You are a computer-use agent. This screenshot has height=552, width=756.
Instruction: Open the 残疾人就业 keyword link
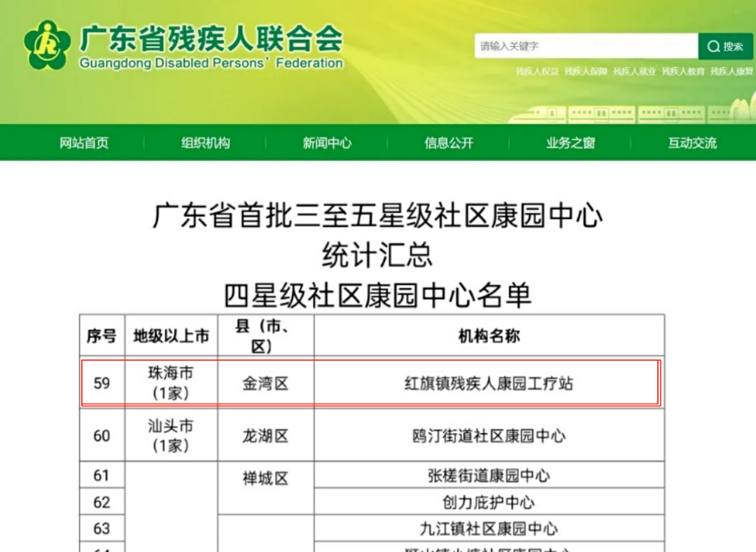[x=634, y=71]
